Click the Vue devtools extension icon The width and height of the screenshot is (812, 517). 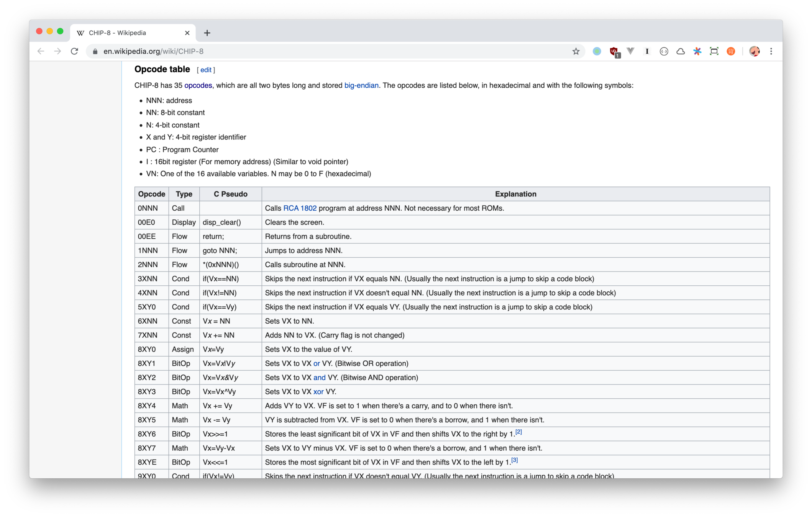click(x=630, y=51)
